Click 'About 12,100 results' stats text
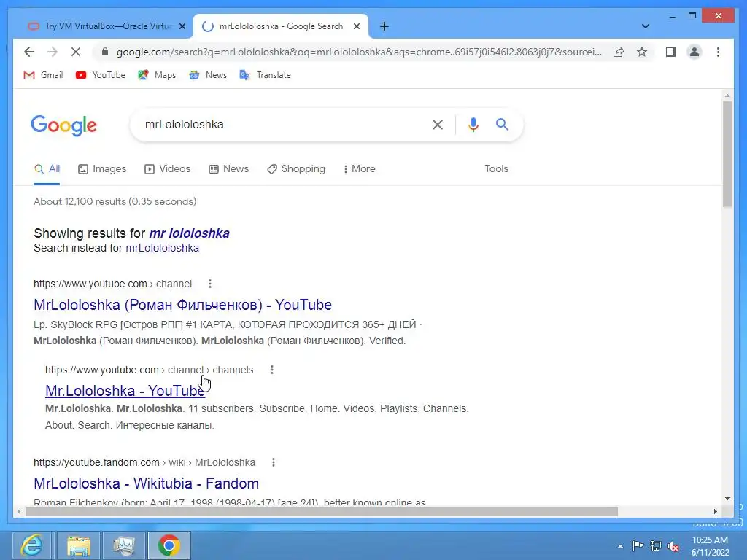 115,201
